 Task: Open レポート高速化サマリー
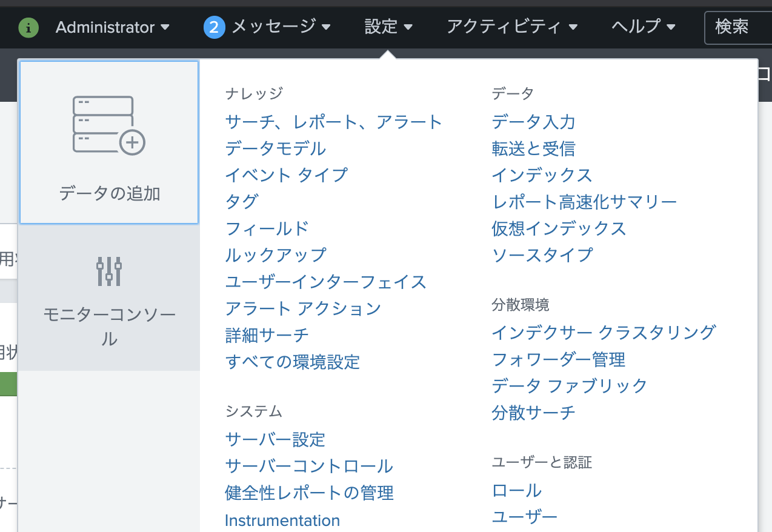click(x=585, y=202)
